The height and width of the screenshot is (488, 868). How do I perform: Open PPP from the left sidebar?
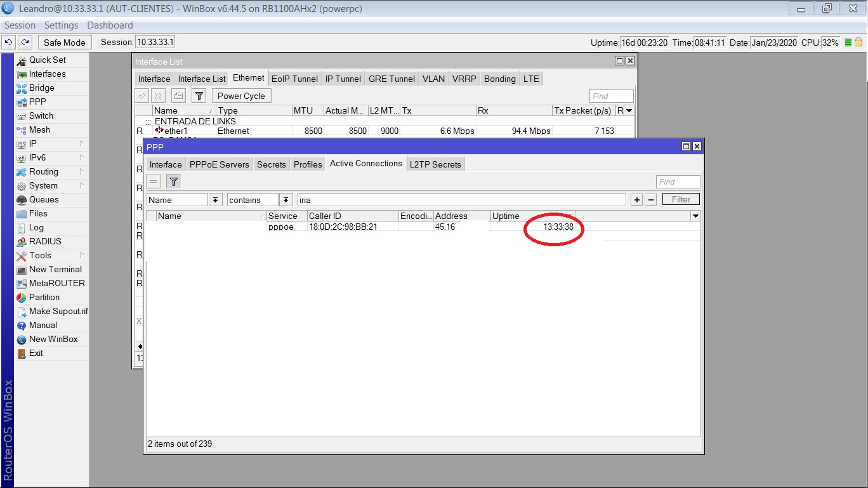[37, 102]
